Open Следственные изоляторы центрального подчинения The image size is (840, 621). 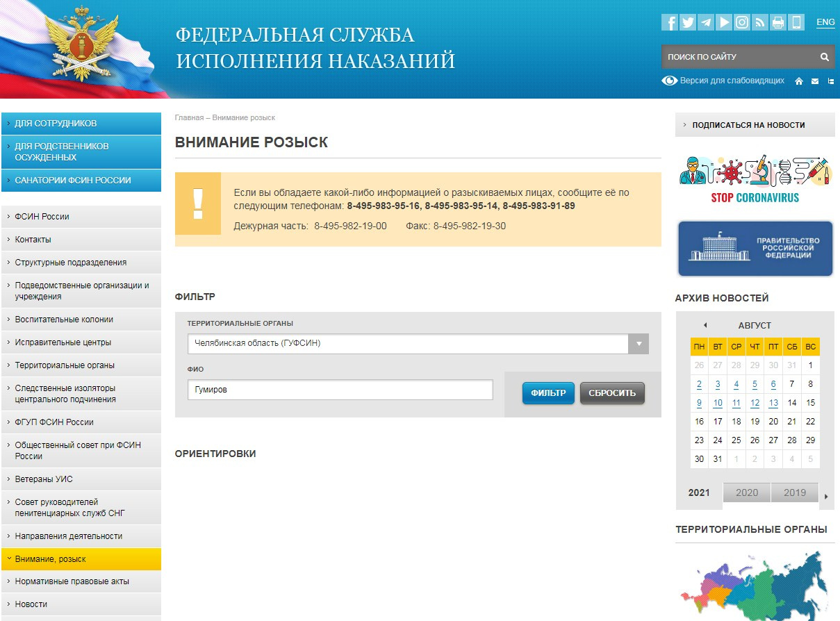(81, 394)
